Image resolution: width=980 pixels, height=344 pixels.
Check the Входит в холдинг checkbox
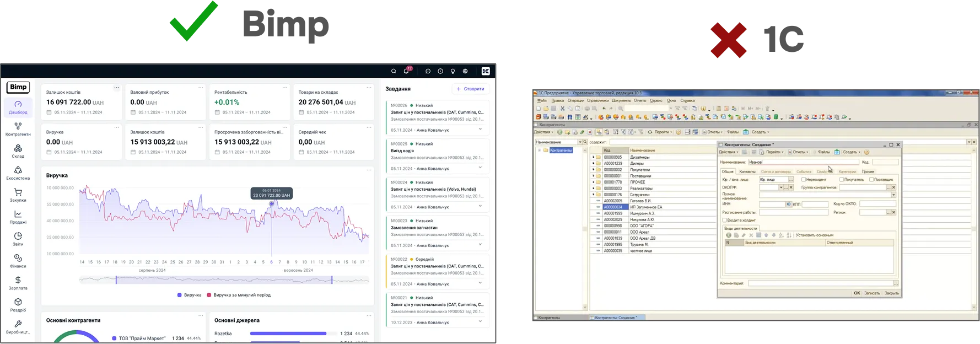(x=724, y=220)
